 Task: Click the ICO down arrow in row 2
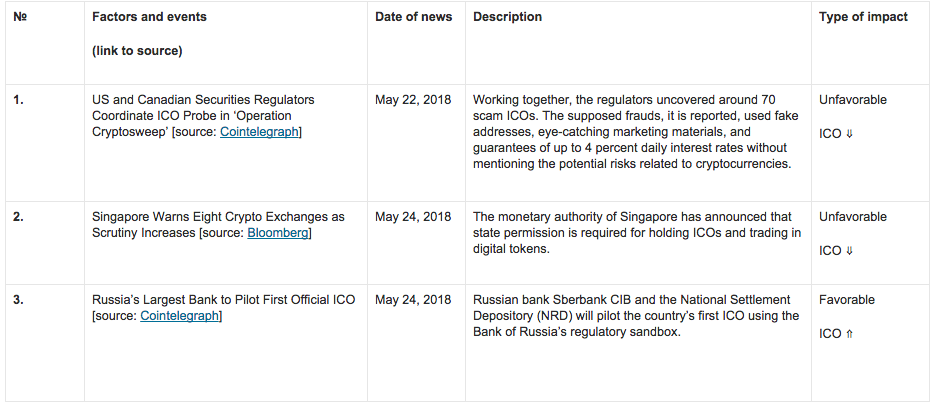[x=849, y=251]
